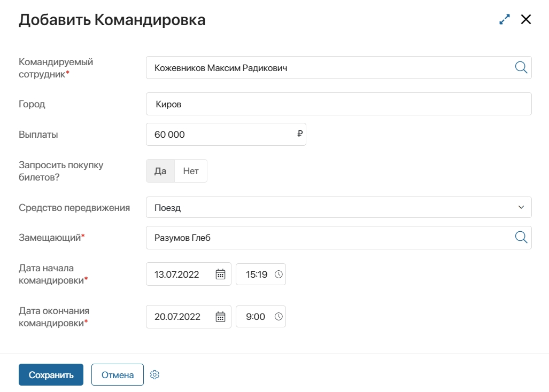Click search icon in Командируемый сотрудник field
Image resolution: width=549 pixels, height=392 pixels.
tap(521, 67)
